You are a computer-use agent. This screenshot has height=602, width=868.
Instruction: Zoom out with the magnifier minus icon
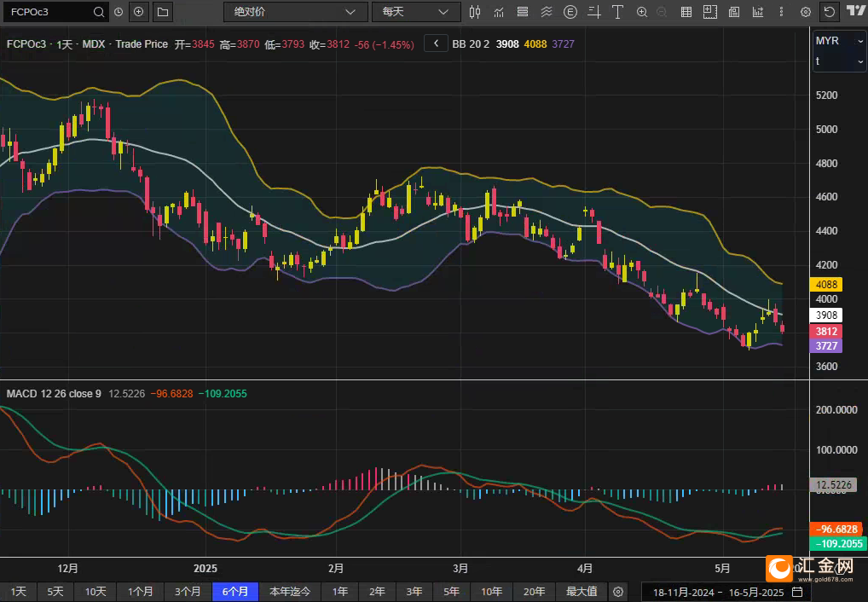click(662, 12)
